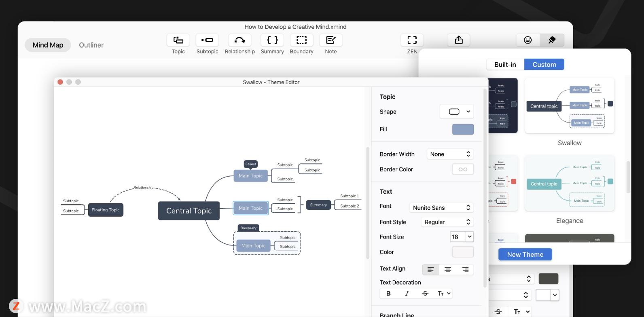Click the share export icon
Screen dimensions: 644x317
[458, 40]
